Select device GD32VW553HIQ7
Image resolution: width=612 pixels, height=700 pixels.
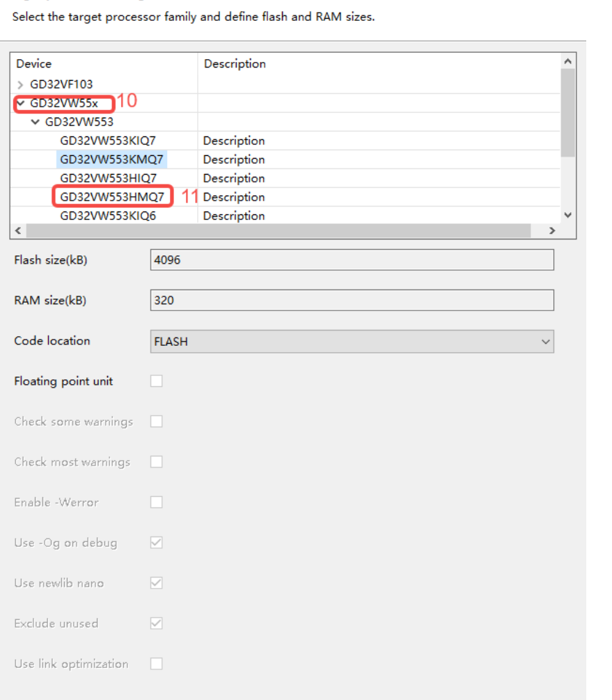click(108, 179)
